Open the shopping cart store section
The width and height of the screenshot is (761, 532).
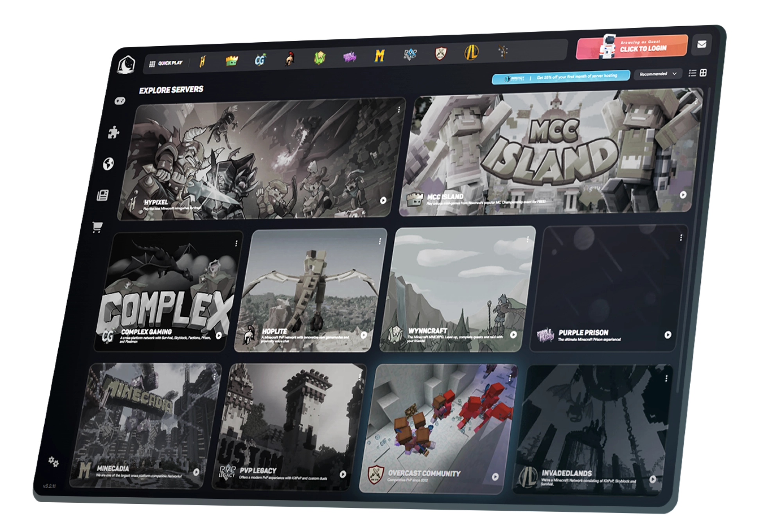(x=97, y=227)
